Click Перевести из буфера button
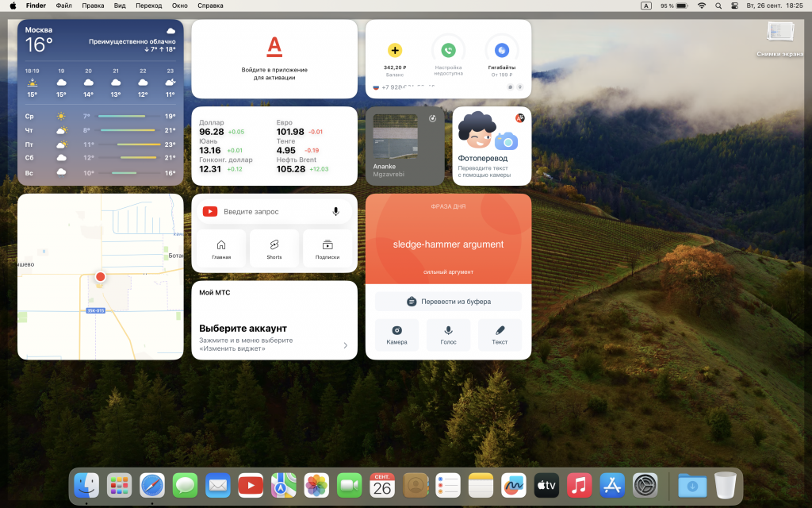This screenshot has height=508, width=812. pyautogui.click(x=448, y=302)
